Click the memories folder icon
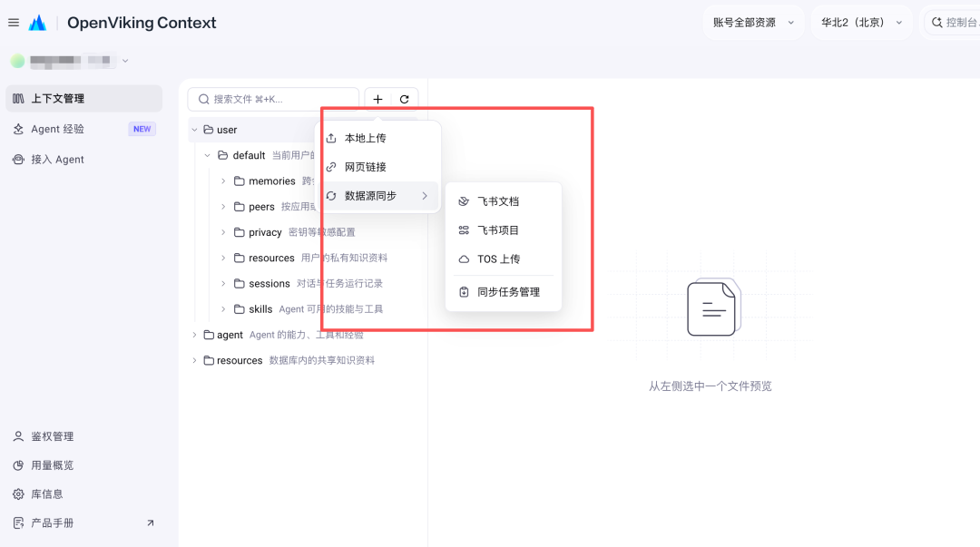This screenshot has height=547, width=980. pyautogui.click(x=239, y=181)
